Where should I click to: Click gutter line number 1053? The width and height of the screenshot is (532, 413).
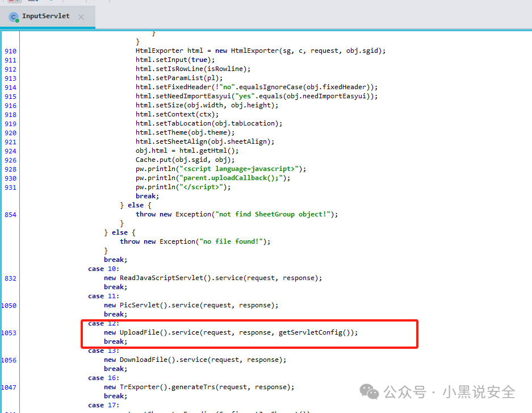pyautogui.click(x=9, y=333)
